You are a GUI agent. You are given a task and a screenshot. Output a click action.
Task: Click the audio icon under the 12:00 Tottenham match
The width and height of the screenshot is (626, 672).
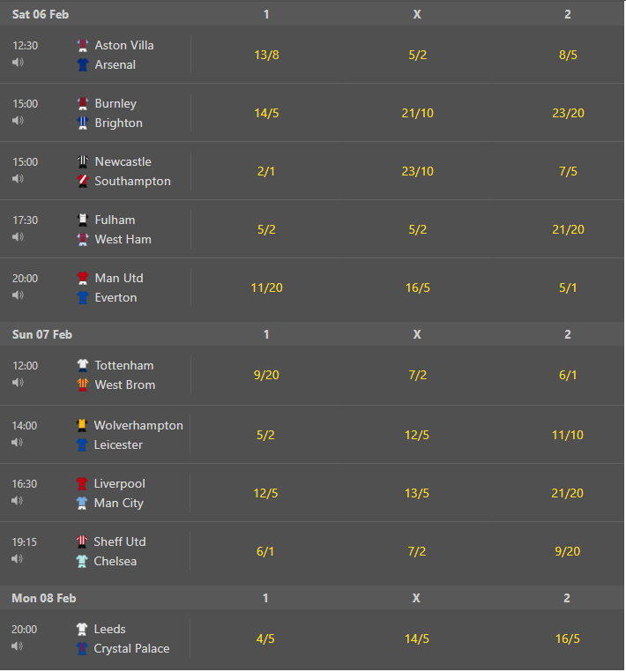[x=18, y=383]
